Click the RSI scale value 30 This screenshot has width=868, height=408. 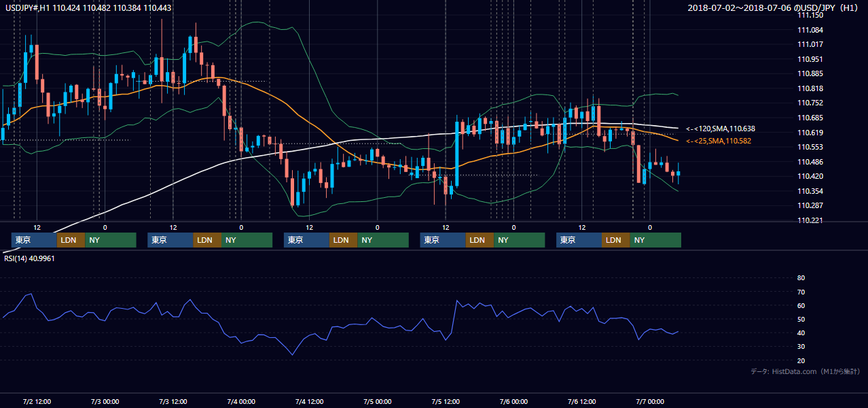pyautogui.click(x=801, y=347)
